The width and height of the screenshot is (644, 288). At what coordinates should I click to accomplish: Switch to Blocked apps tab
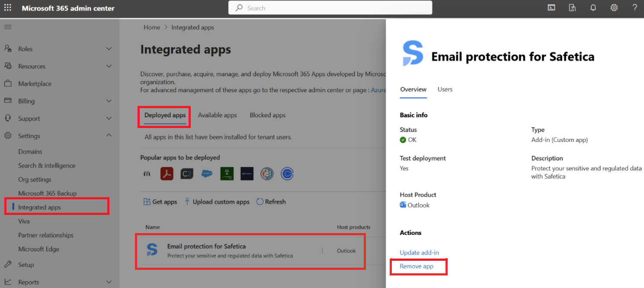268,115
